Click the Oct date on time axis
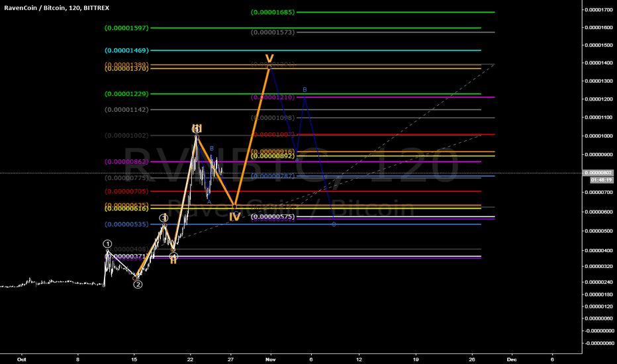This screenshot has width=617, height=364. [22, 359]
